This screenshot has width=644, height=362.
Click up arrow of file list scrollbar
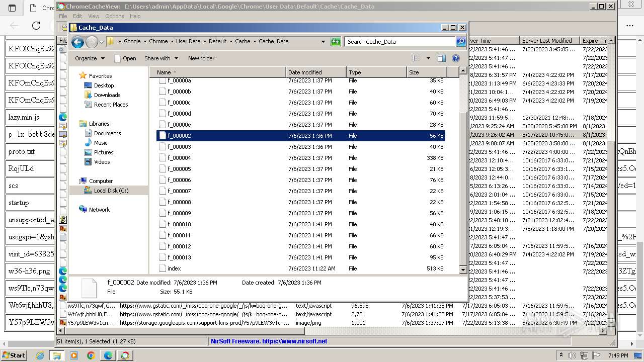click(463, 72)
